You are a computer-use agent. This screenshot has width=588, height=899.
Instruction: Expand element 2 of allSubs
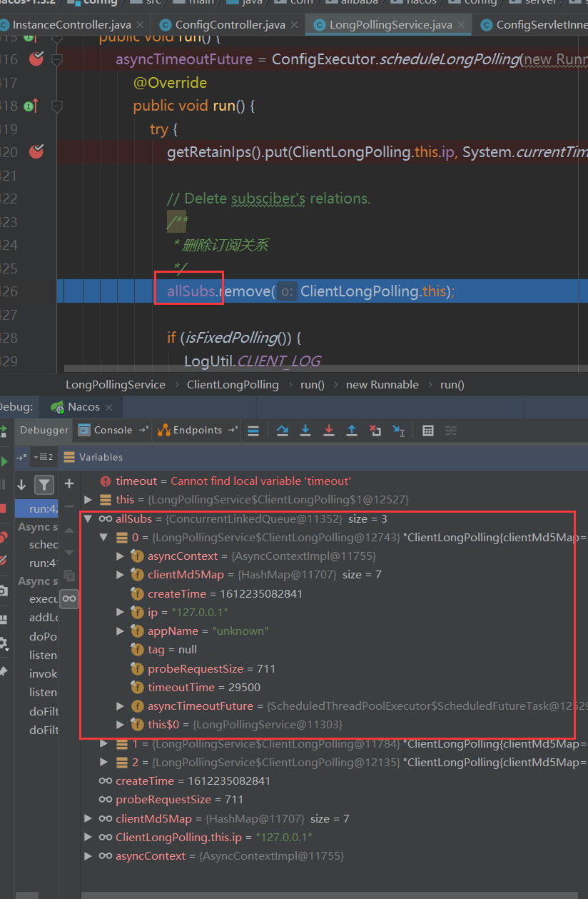pyautogui.click(x=103, y=763)
